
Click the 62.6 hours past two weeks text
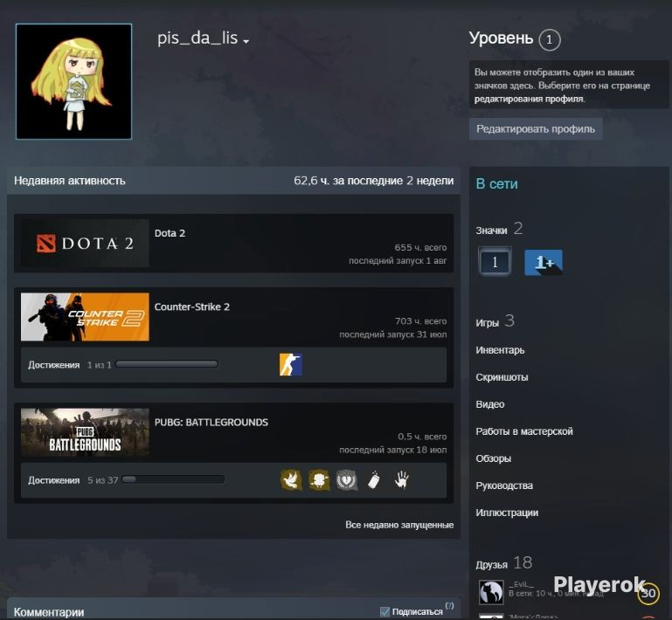pos(373,181)
